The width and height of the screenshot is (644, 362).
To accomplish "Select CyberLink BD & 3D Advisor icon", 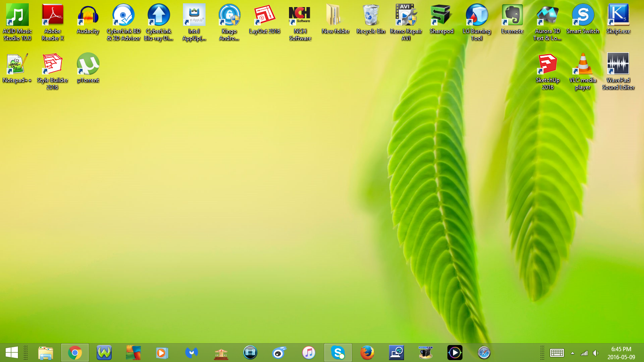I will [x=124, y=22].
